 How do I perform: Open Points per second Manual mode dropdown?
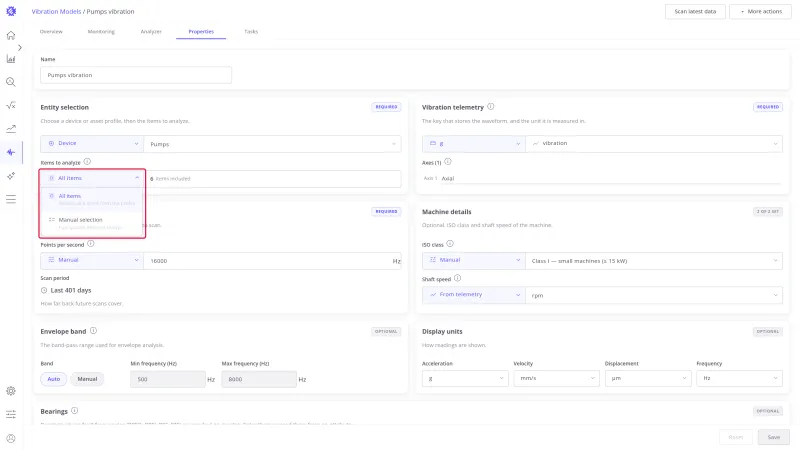(92, 260)
